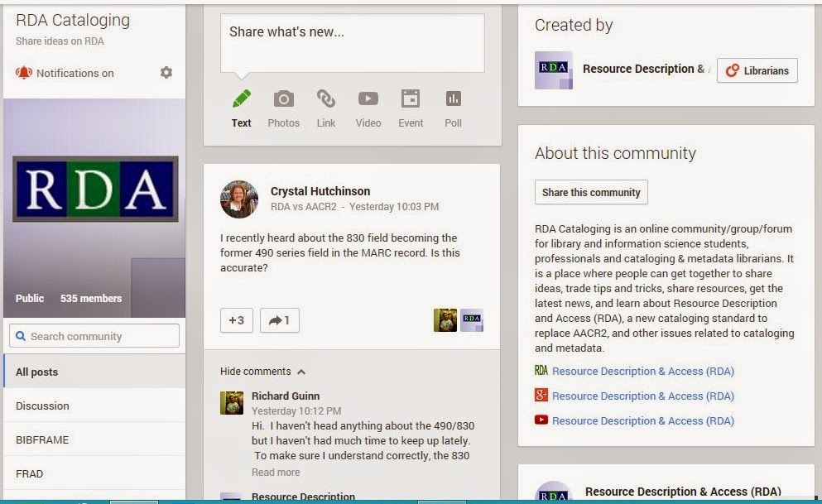Open community settings gear icon
The width and height of the screenshot is (822, 504).
click(166, 72)
